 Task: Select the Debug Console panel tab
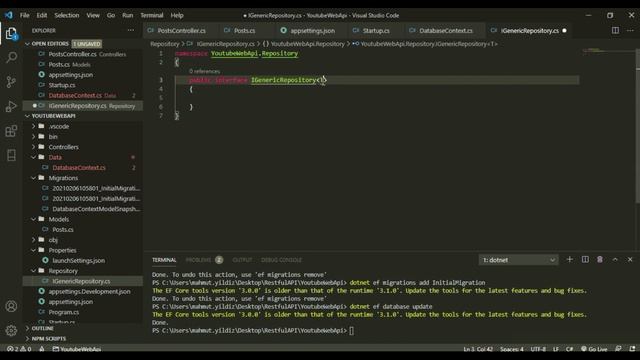(281, 260)
